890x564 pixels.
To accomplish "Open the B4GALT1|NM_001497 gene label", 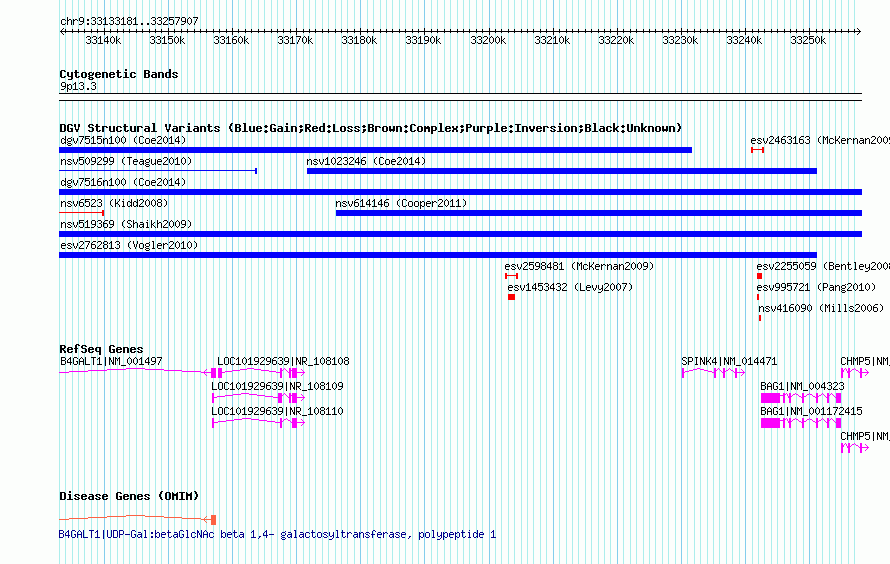I will (111, 361).
